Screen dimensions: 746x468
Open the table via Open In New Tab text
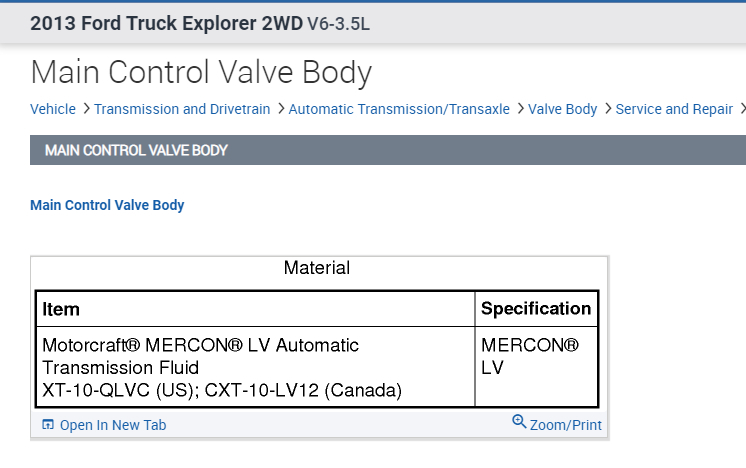(113, 425)
